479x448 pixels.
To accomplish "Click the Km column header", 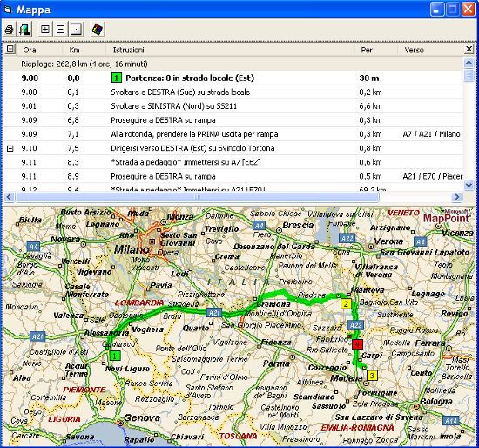I will (74, 50).
